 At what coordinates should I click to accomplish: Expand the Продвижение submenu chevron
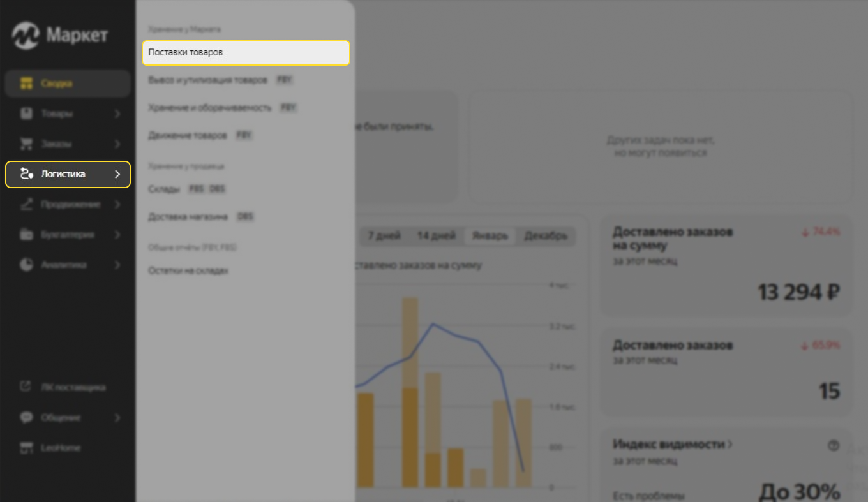(x=117, y=205)
